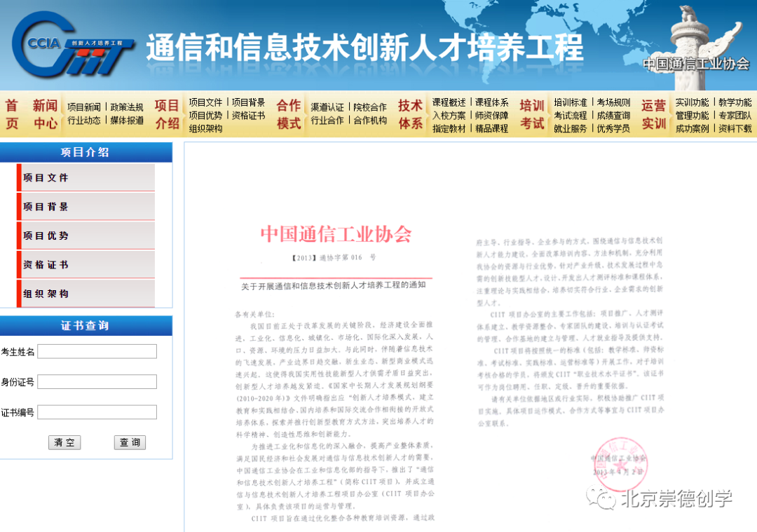Open 专家团队 link

735,116
